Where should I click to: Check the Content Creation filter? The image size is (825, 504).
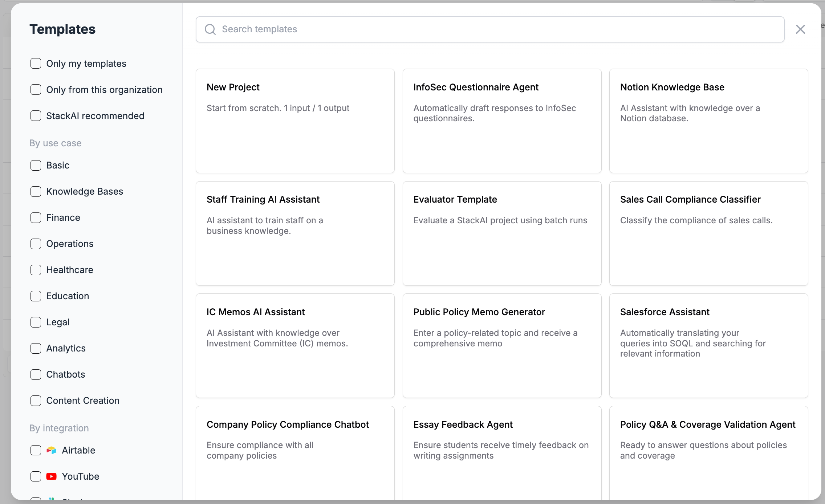(36, 401)
